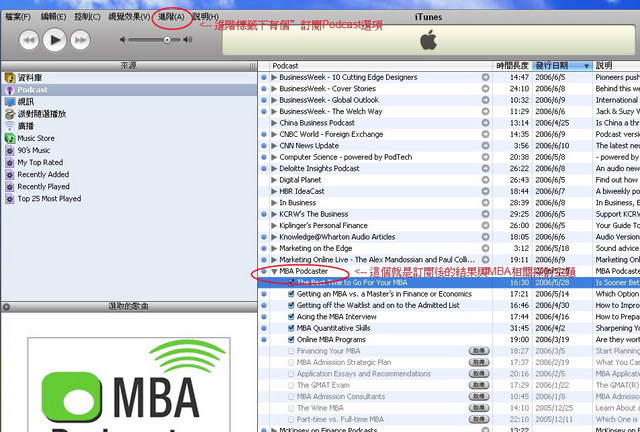Click the artwork panel toggle icon

click(6, 307)
